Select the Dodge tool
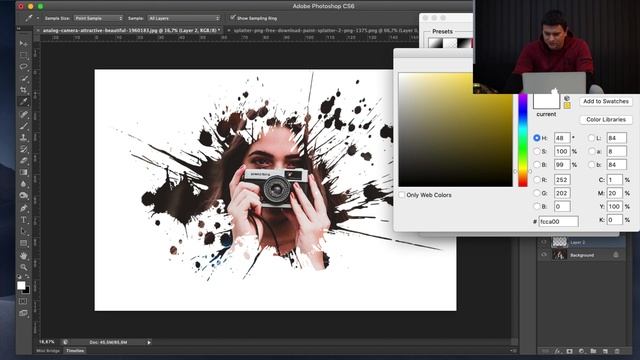 [23, 196]
